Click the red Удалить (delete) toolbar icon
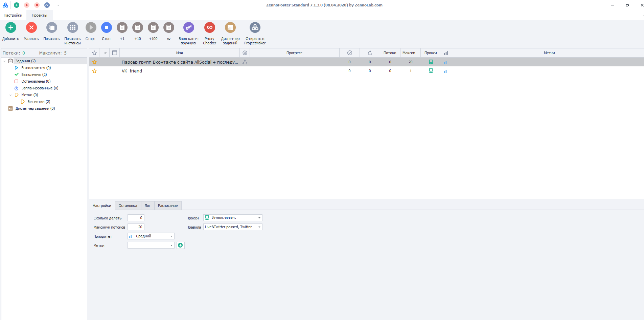644x320 pixels. pos(31,27)
